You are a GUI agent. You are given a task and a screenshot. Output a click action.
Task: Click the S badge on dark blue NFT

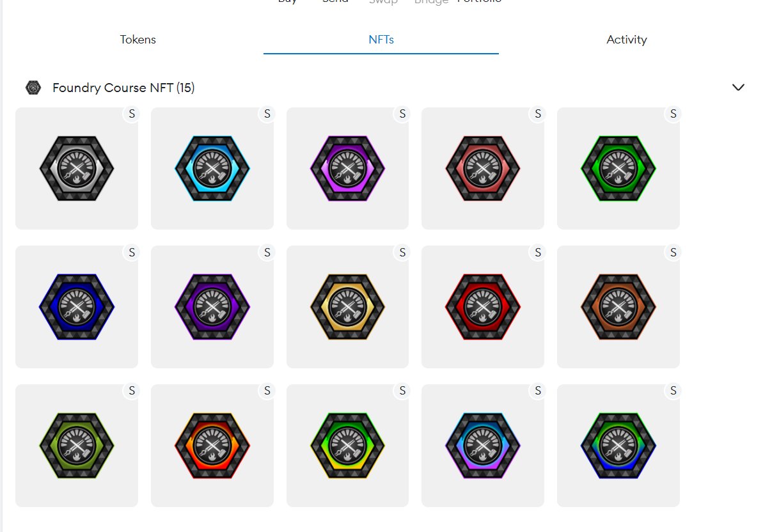click(x=131, y=253)
